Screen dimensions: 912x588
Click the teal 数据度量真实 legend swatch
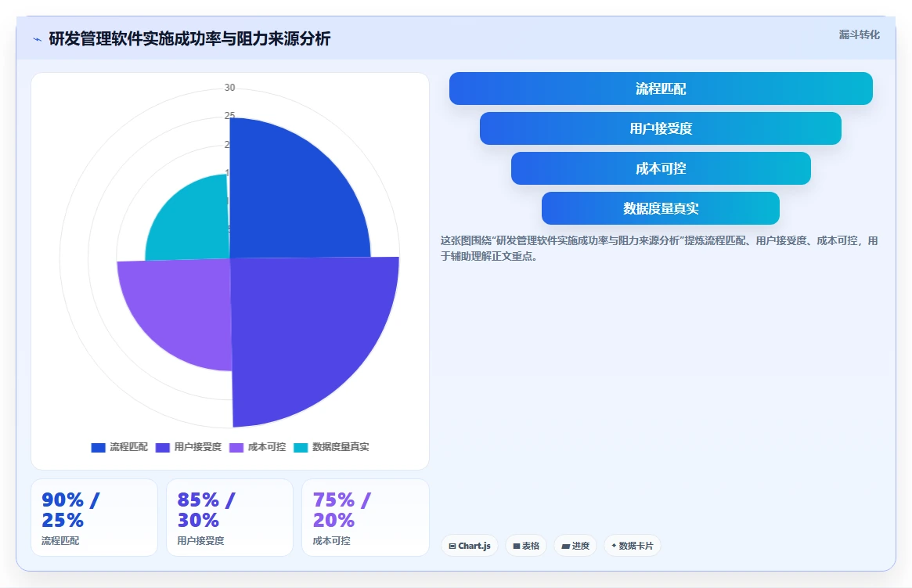pos(301,447)
